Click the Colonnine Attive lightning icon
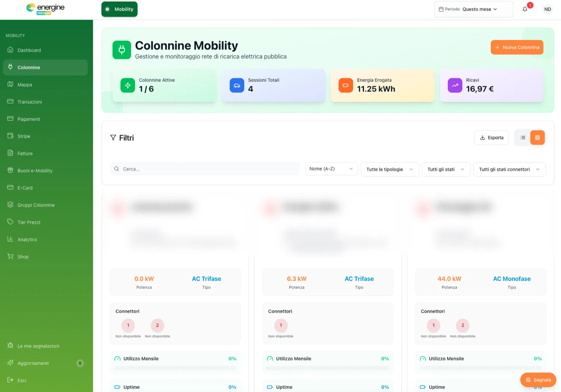This screenshot has height=392, width=561. coord(128,85)
